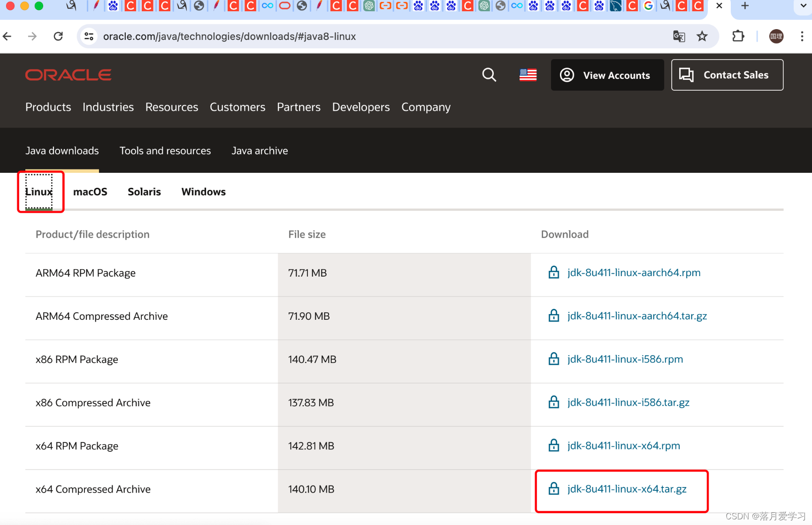Click the lock icon beside jdk-8u411-linux-x64.rpm
The width and height of the screenshot is (812, 525).
(554, 445)
